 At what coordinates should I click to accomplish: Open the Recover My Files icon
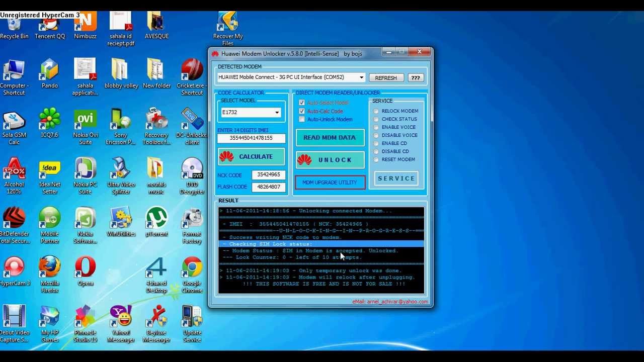tap(228, 29)
